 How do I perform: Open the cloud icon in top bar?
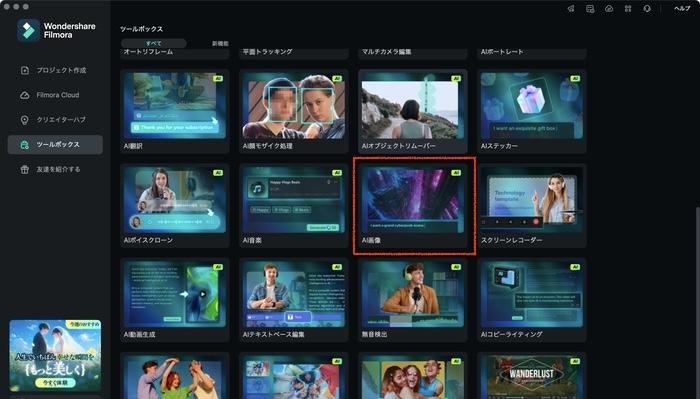(x=609, y=8)
